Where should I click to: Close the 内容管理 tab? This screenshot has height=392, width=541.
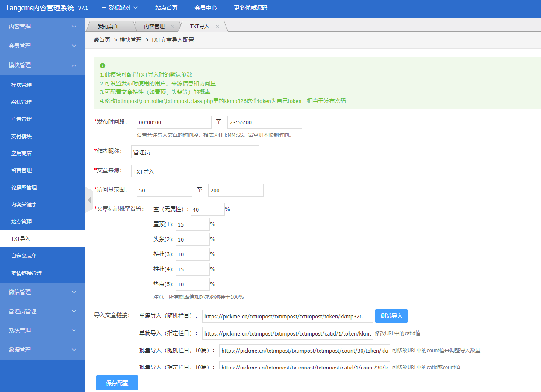pos(172,26)
